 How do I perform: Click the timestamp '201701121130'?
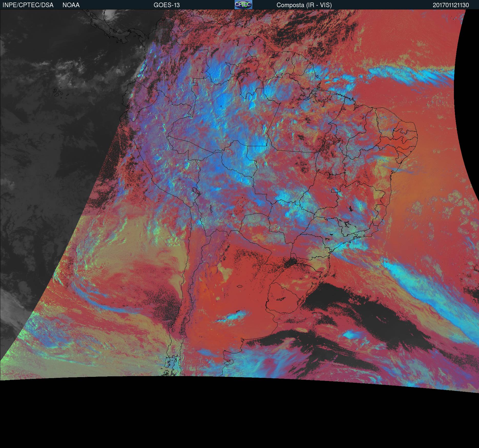(x=451, y=5)
